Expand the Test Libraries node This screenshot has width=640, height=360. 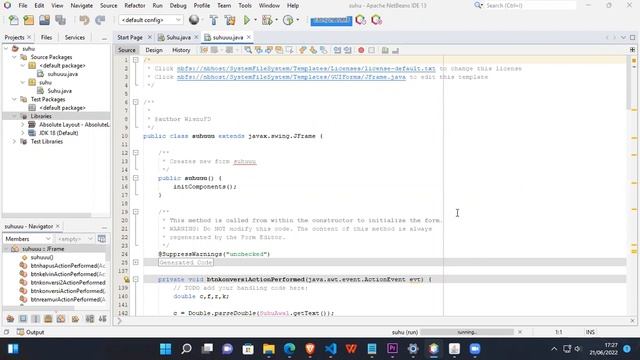pyautogui.click(x=14, y=142)
